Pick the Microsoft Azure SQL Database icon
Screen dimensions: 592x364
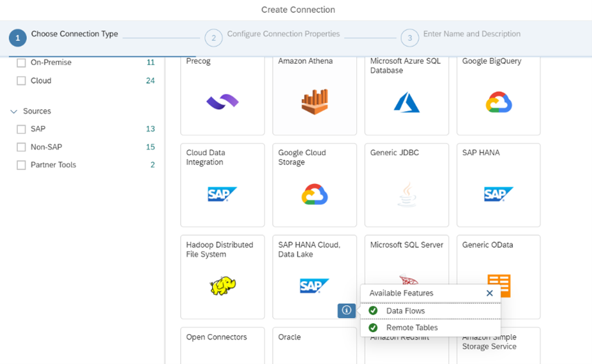[x=406, y=102]
